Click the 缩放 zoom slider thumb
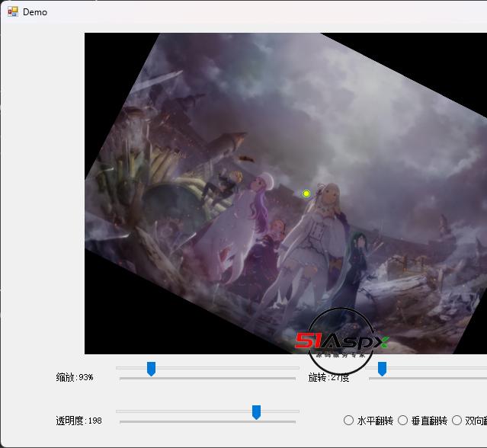The width and height of the screenshot is (487, 448). tap(151, 369)
